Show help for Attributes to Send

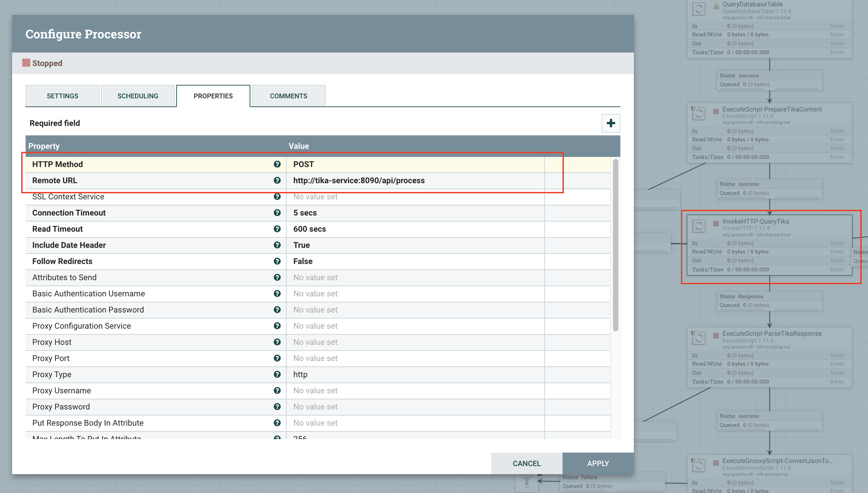click(277, 277)
